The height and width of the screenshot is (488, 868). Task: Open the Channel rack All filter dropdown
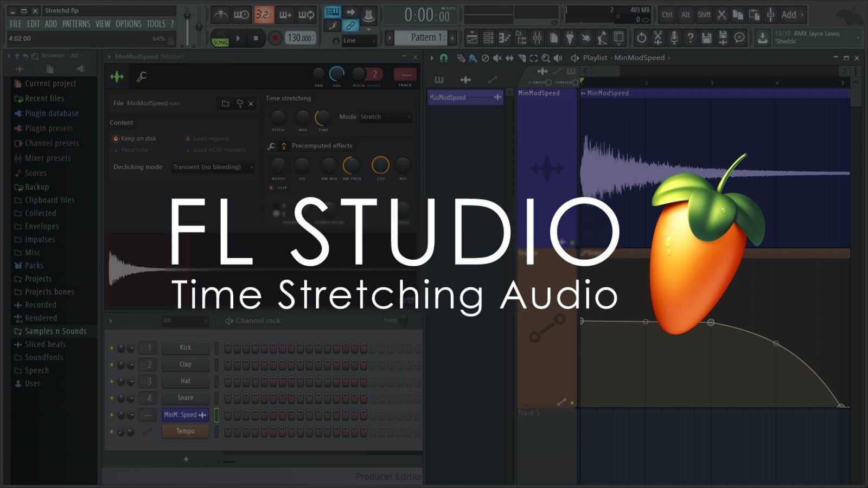(184, 320)
